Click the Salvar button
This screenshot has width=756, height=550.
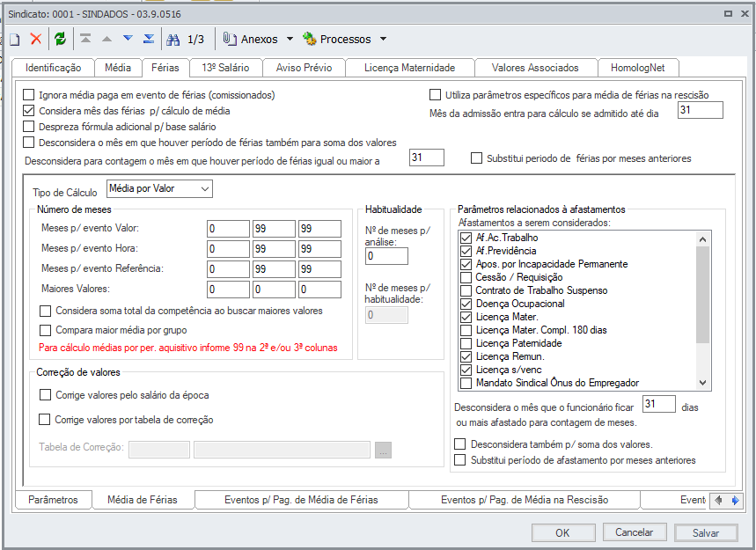click(x=706, y=532)
